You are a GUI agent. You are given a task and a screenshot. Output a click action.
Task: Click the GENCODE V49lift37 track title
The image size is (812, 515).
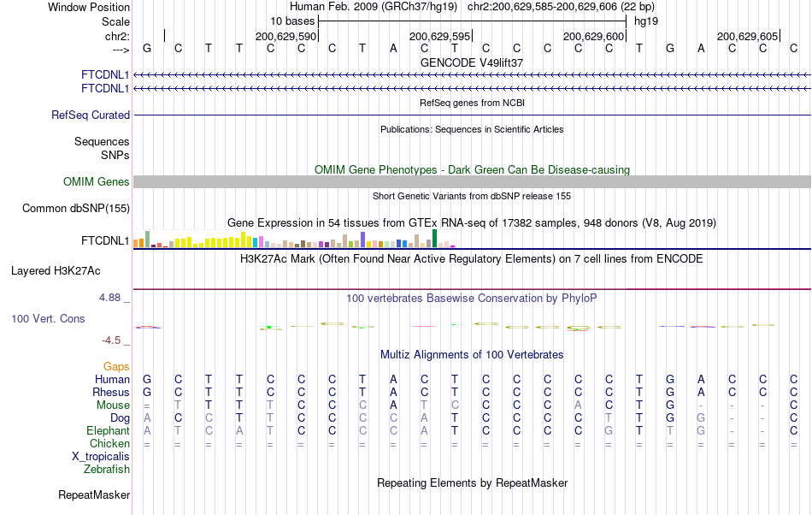[472, 62]
